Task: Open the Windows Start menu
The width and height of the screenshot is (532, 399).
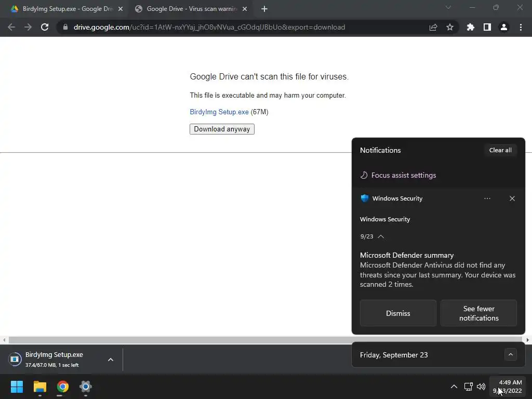Action: click(x=17, y=387)
